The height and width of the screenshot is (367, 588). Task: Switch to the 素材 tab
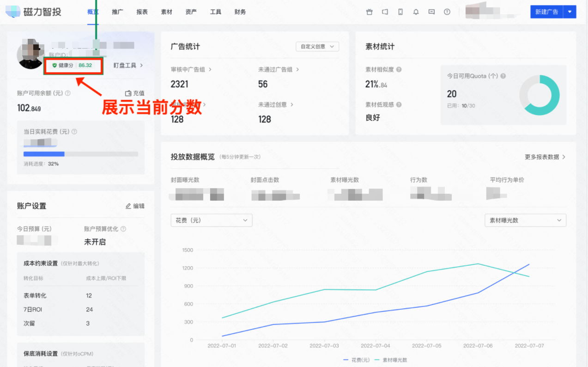166,12
